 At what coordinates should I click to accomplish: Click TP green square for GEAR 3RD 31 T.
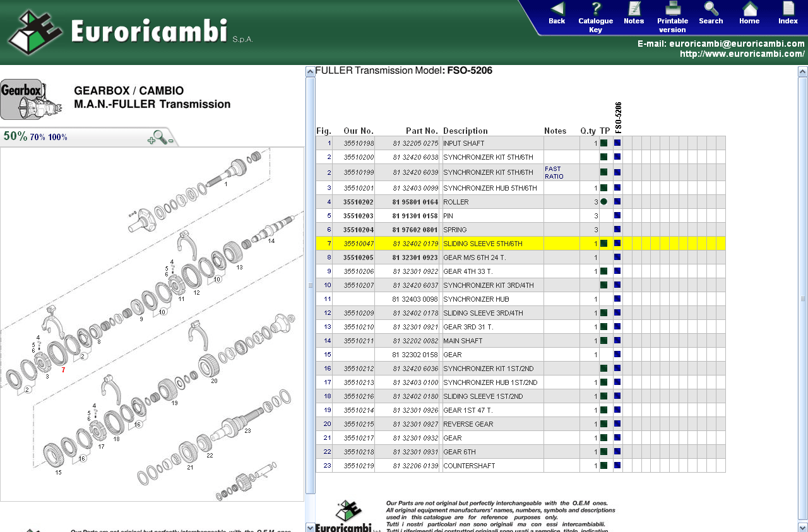[x=603, y=327]
